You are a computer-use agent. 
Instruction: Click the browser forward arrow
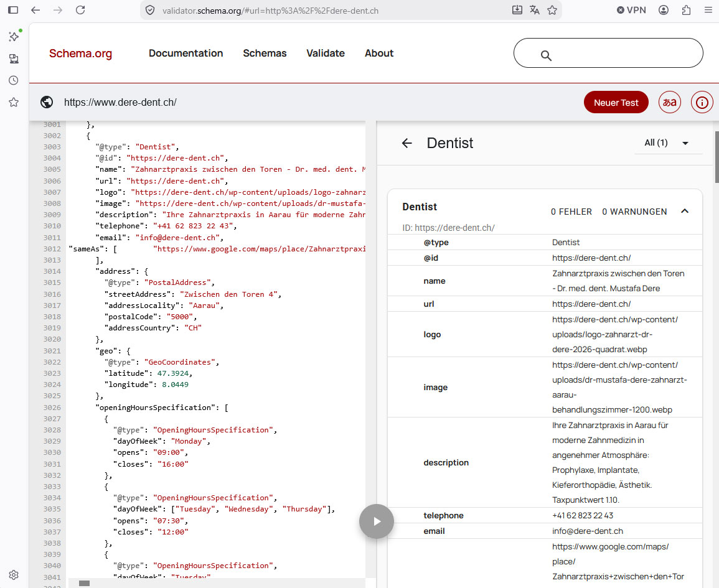tap(58, 9)
